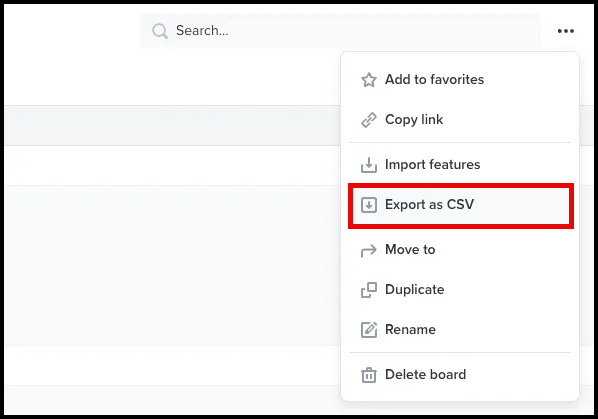Click the chain link icon for Copy link
Image resolution: width=598 pixels, height=419 pixels.
369,120
